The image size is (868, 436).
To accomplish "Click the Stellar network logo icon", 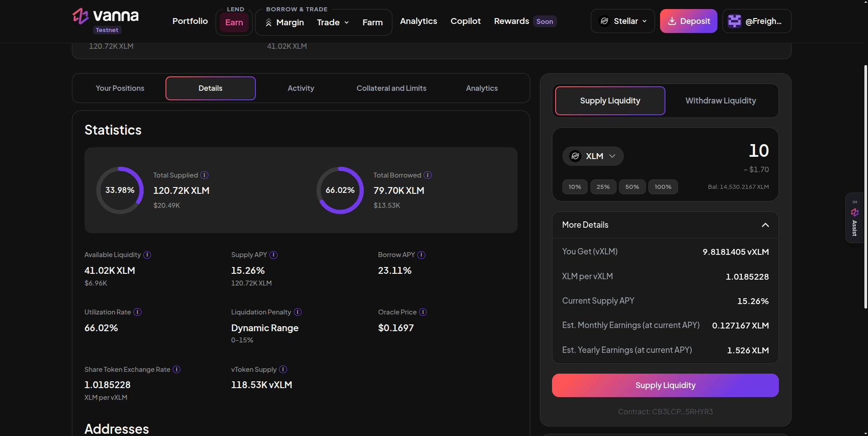I will tap(604, 21).
